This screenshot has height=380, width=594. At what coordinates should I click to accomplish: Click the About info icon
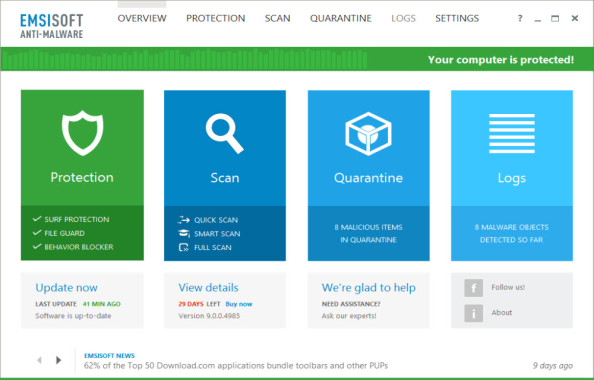(474, 313)
